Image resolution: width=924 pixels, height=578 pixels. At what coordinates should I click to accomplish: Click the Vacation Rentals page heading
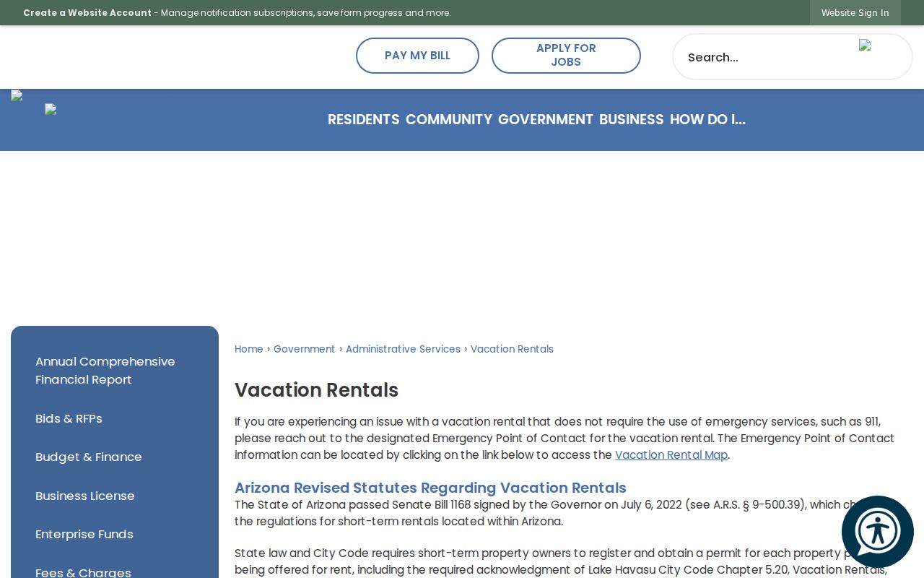coord(317,390)
